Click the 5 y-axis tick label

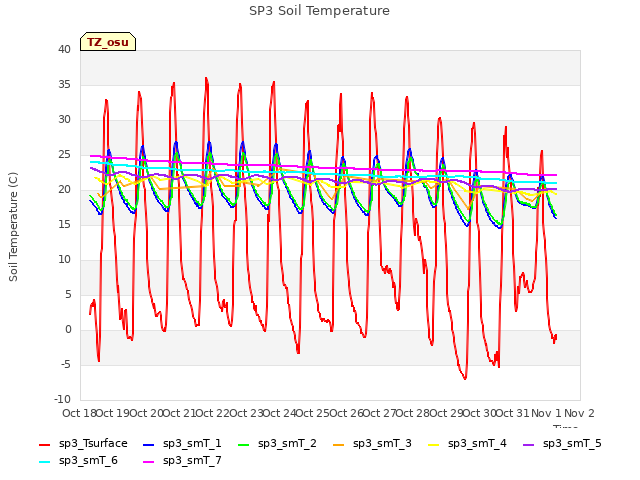68,295
